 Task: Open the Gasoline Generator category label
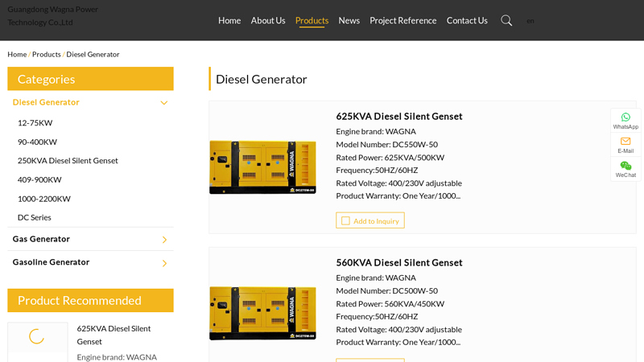click(x=51, y=262)
